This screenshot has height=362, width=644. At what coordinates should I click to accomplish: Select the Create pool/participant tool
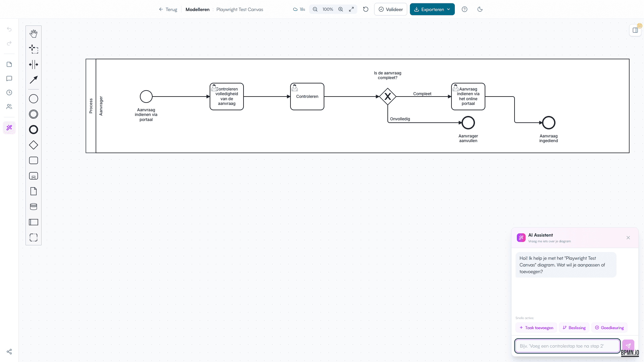click(34, 222)
